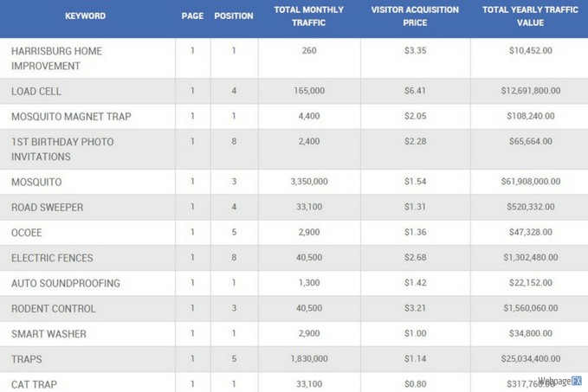
Task: Click the Harrisburg Home Improvement keyword
Action: (x=56, y=58)
